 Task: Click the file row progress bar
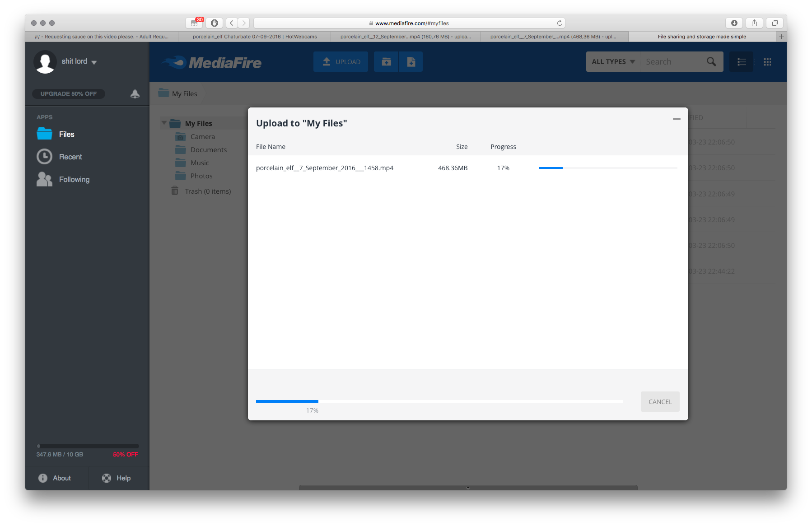pos(608,168)
